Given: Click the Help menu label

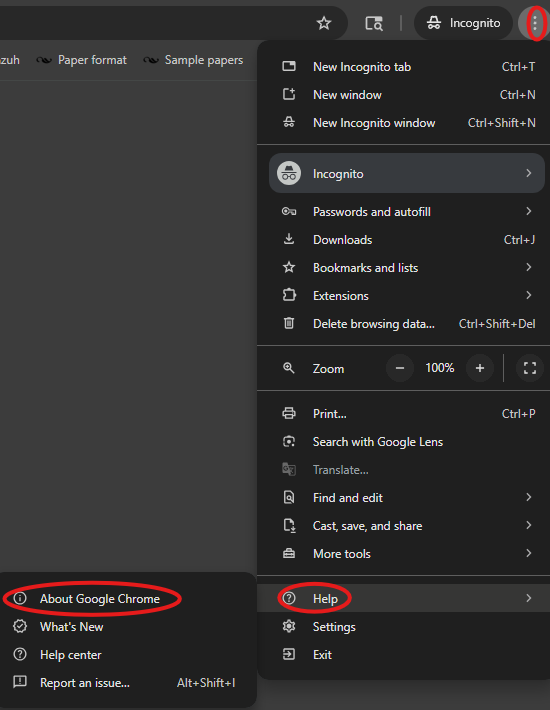Looking at the screenshot, I should click(325, 599).
